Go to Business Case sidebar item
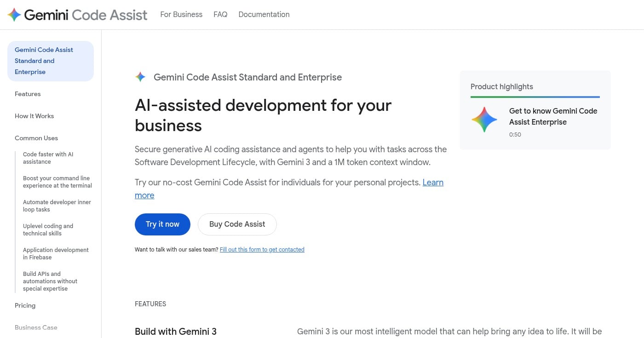Screen dimensions: 644x338 pos(36,327)
